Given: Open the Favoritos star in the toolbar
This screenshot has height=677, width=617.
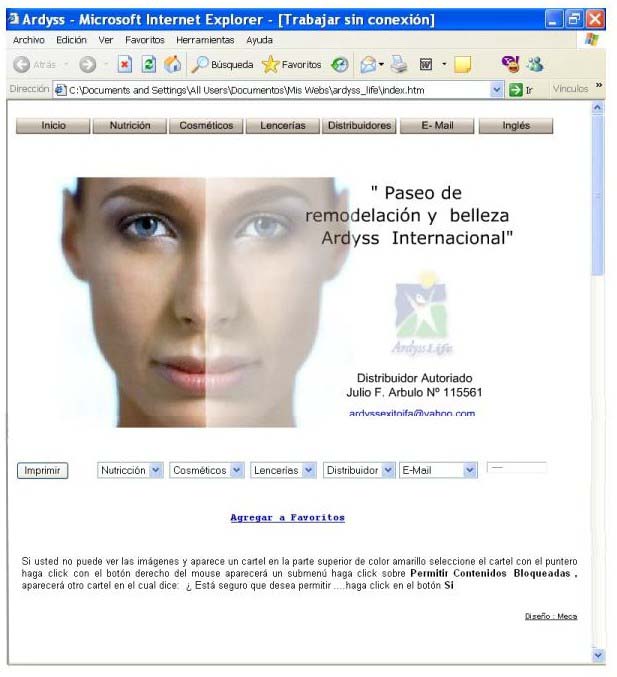Looking at the screenshot, I should tap(291, 65).
